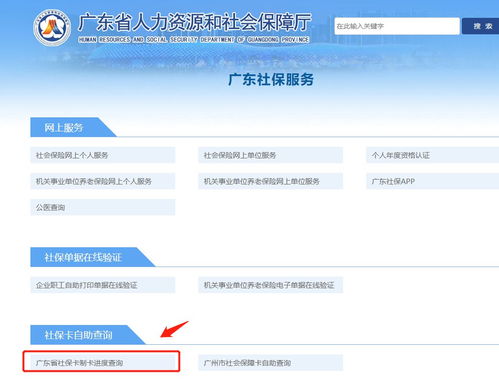Click the 搜索 search button
Image resolution: width=499 pixels, height=381 pixels.
pyautogui.click(x=481, y=26)
